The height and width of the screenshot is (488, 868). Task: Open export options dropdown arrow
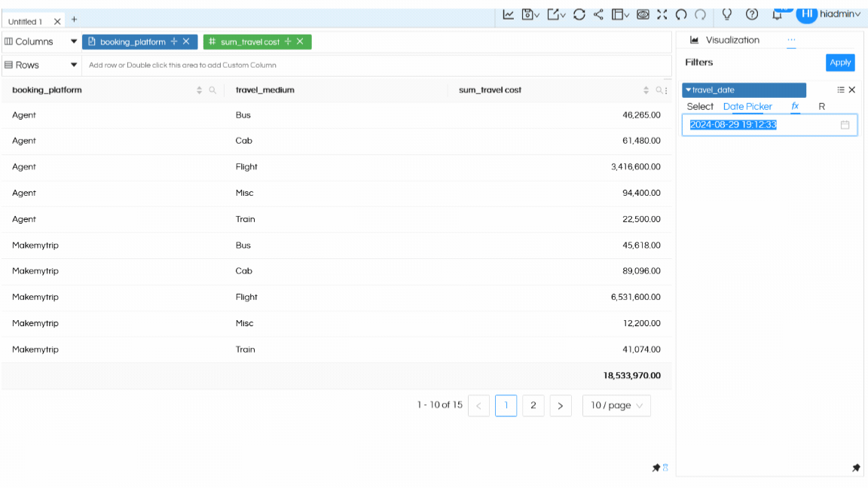[562, 16]
